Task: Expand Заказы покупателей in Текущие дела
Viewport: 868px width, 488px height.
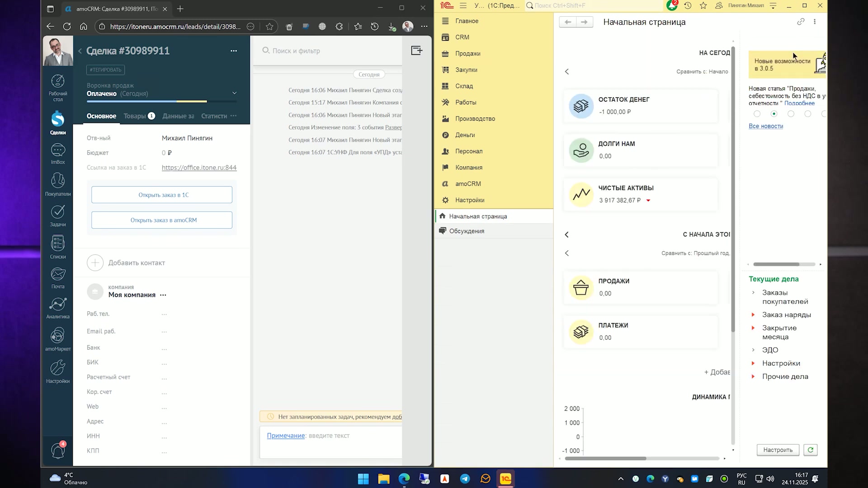Action: 753,293
